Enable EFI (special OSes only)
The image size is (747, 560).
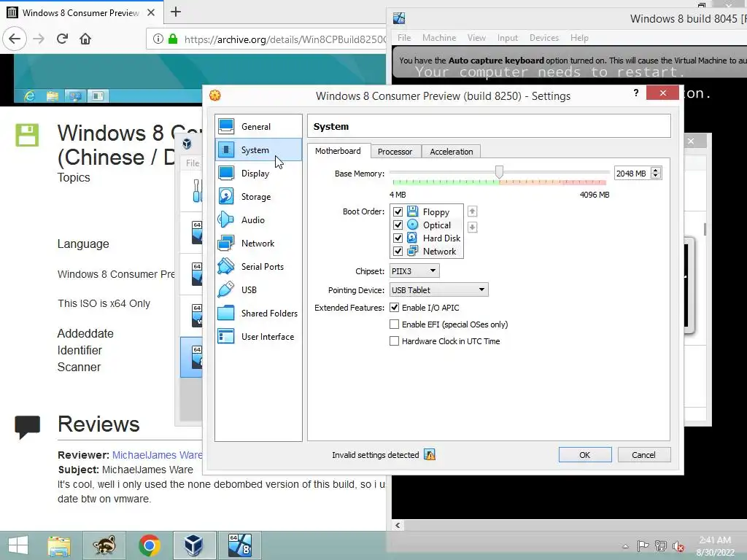coord(394,324)
